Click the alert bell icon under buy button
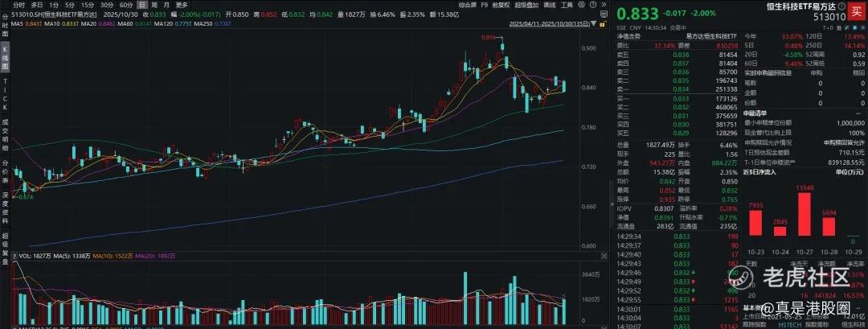 (x=855, y=27)
